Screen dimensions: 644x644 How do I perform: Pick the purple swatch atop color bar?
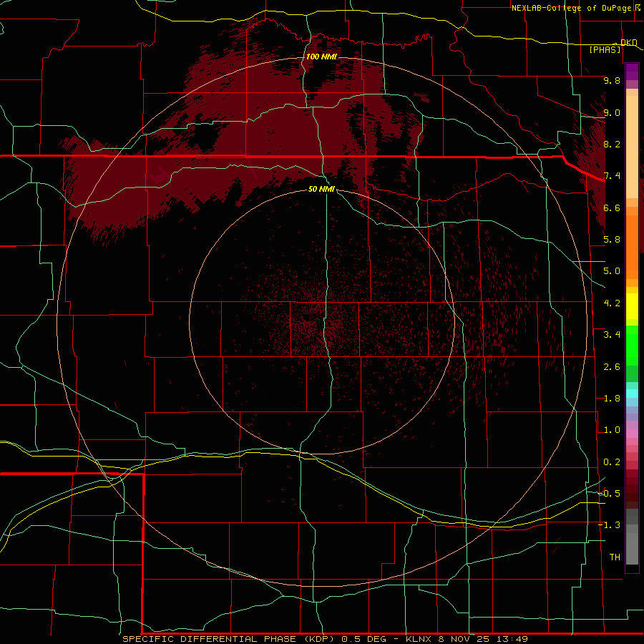[632, 72]
